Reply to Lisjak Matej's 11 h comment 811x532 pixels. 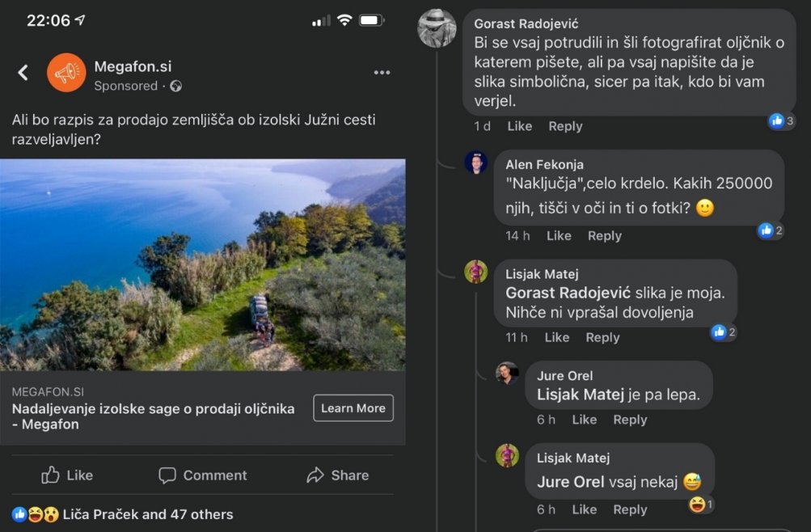pyautogui.click(x=602, y=338)
